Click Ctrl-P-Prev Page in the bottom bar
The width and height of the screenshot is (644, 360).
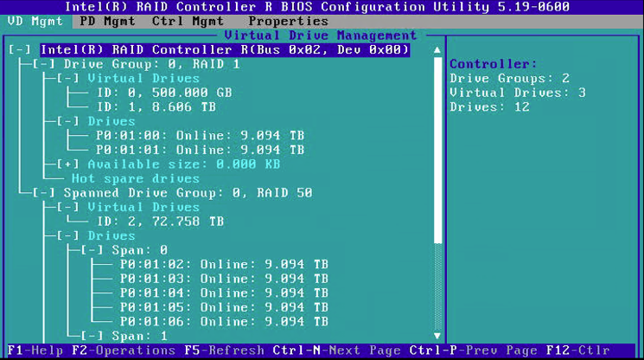[473, 350]
